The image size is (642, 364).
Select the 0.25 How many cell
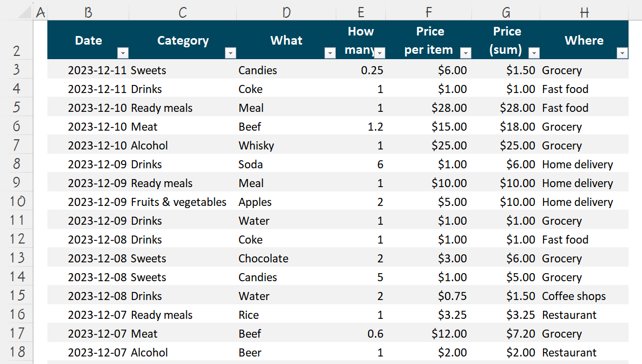pyautogui.click(x=361, y=70)
